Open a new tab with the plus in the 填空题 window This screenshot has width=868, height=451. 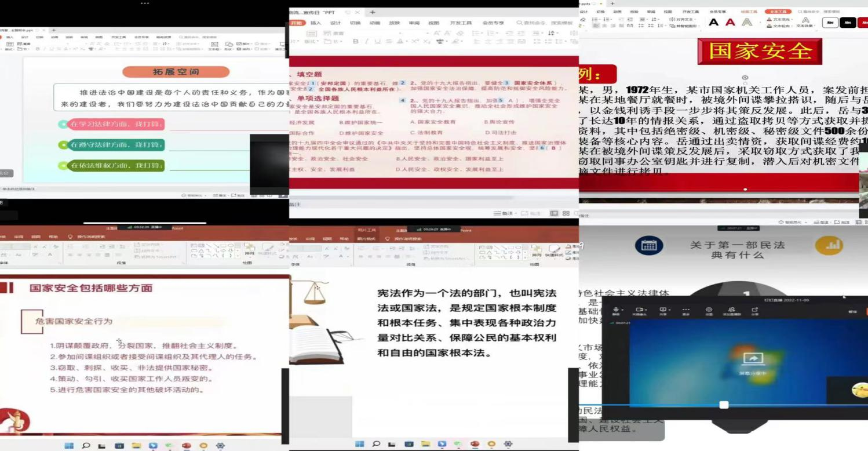click(x=373, y=12)
